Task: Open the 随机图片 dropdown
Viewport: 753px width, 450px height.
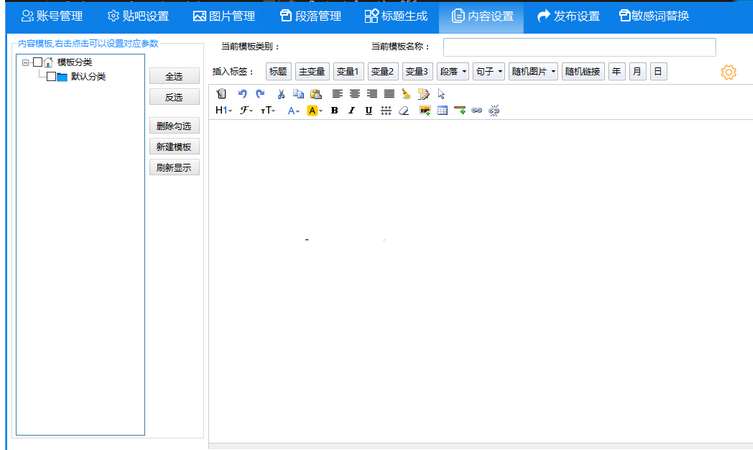Action: point(533,72)
